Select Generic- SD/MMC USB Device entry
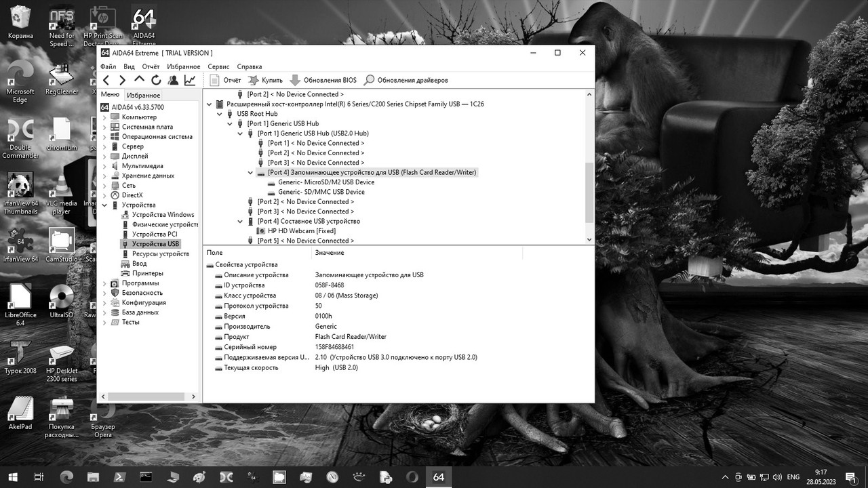 coord(322,192)
